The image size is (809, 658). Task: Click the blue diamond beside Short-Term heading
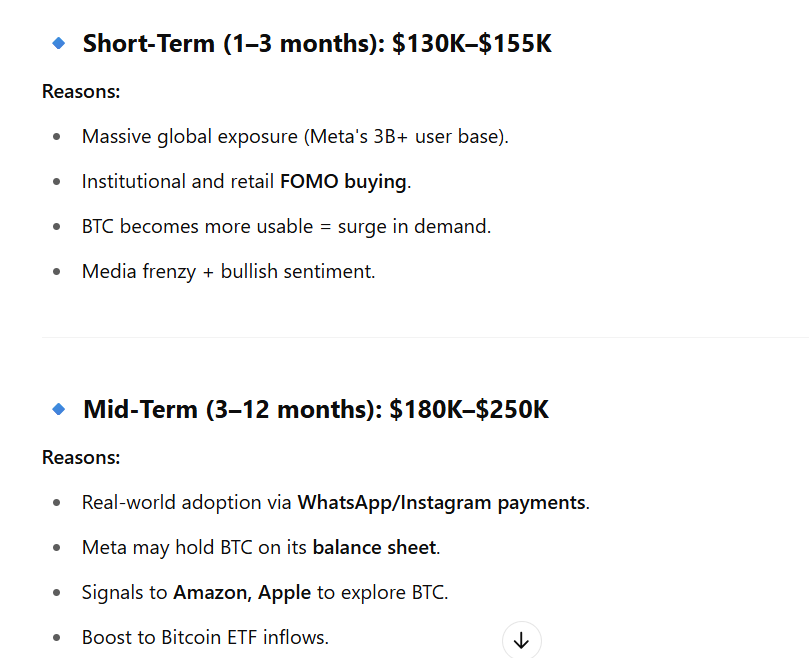tap(58, 43)
